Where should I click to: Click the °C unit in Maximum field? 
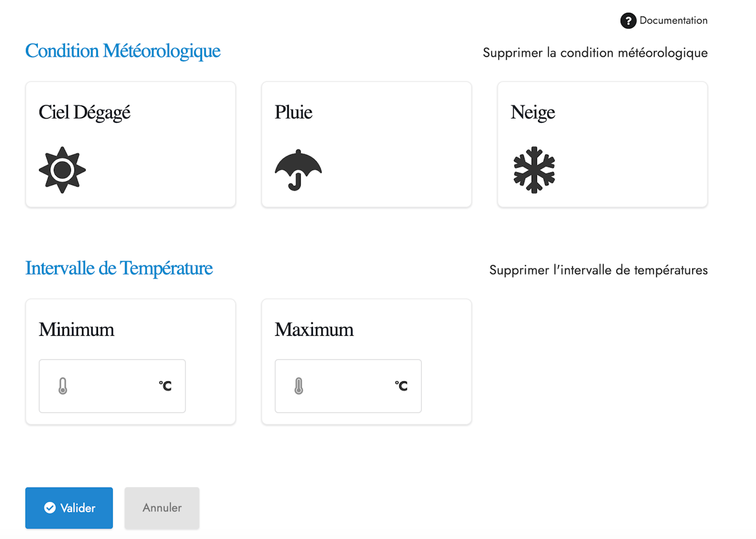click(x=401, y=386)
